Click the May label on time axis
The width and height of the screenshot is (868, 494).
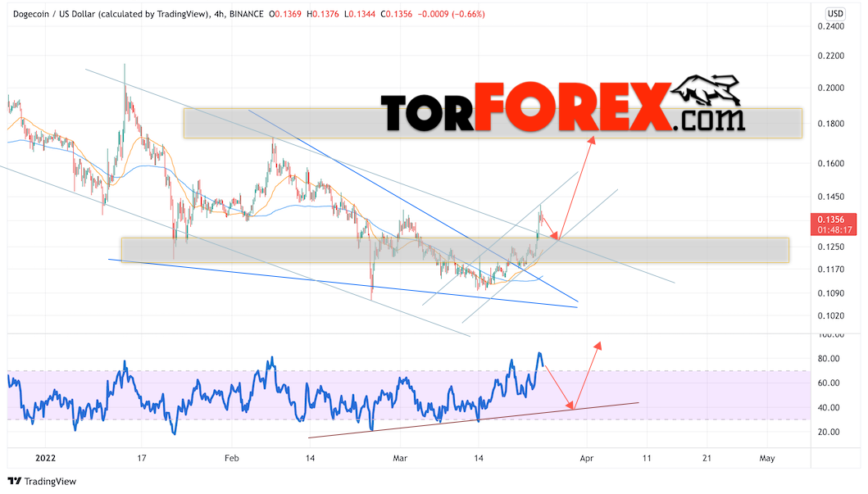766,459
